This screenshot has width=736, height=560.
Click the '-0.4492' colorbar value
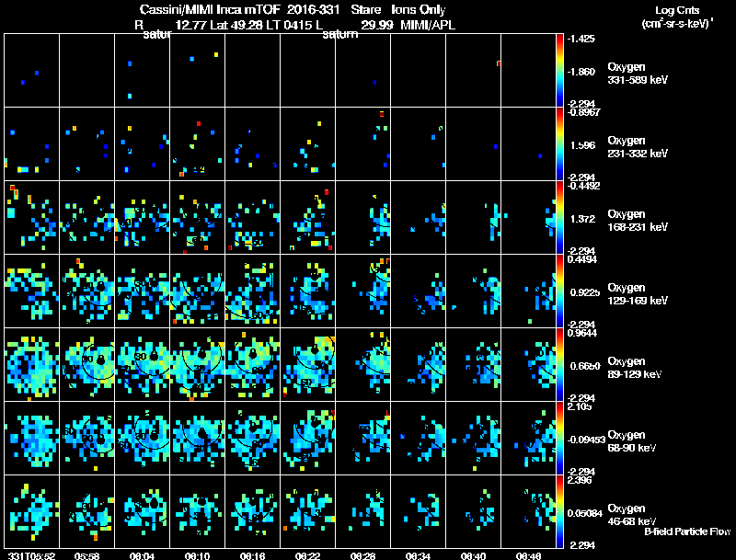(582, 186)
